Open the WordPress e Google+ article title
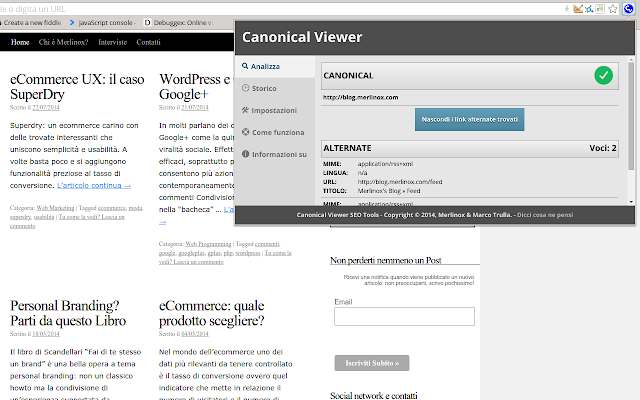 coord(195,87)
